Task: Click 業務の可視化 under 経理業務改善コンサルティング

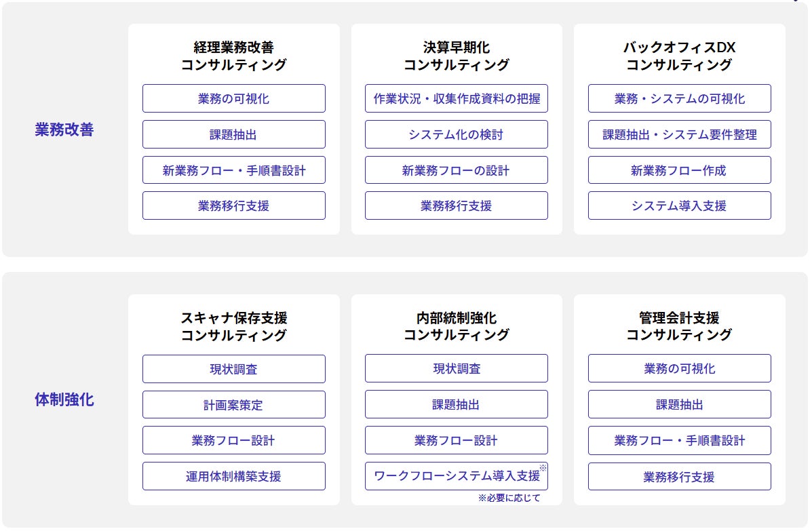Action: coord(233,98)
